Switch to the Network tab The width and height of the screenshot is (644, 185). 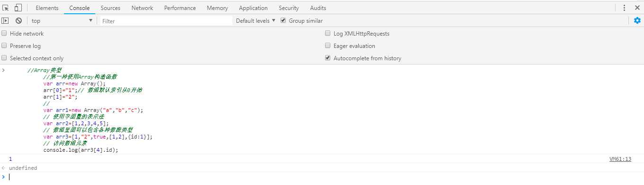click(x=142, y=8)
